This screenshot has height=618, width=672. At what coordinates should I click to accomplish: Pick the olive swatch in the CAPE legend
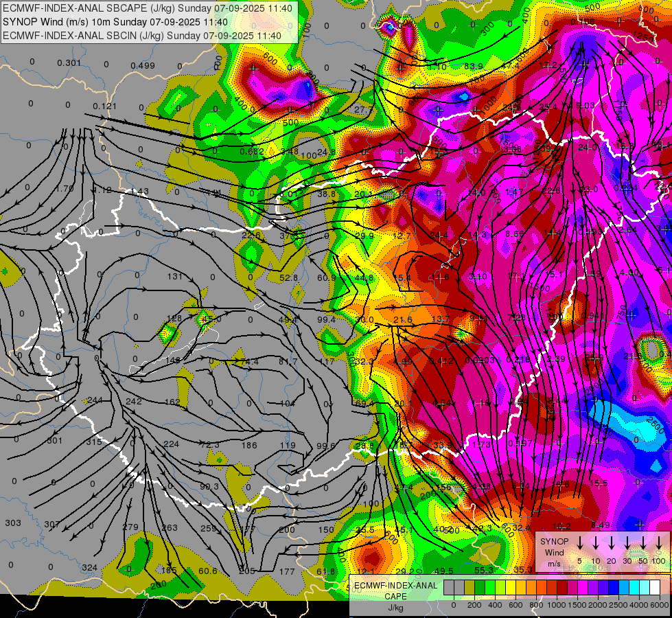tap(470, 588)
